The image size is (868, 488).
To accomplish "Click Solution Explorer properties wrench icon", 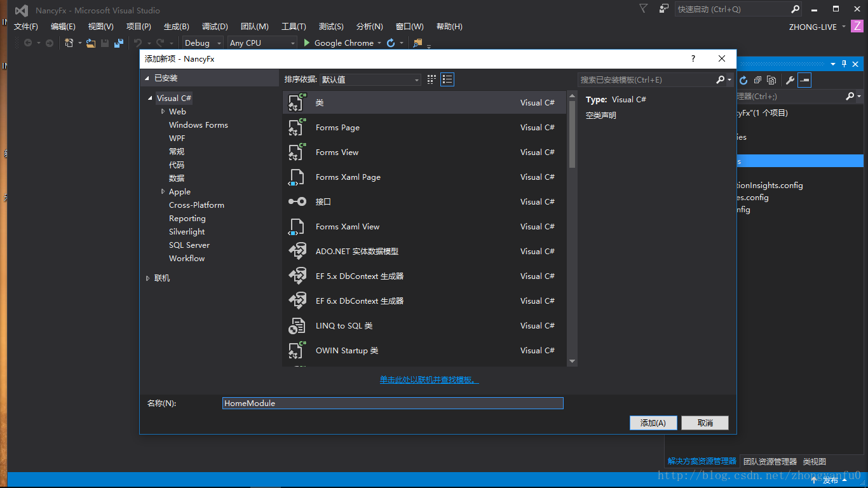I will point(790,80).
